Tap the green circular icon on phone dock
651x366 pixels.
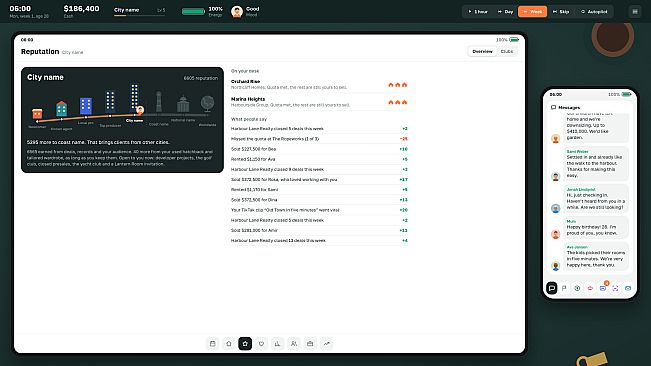coord(577,288)
